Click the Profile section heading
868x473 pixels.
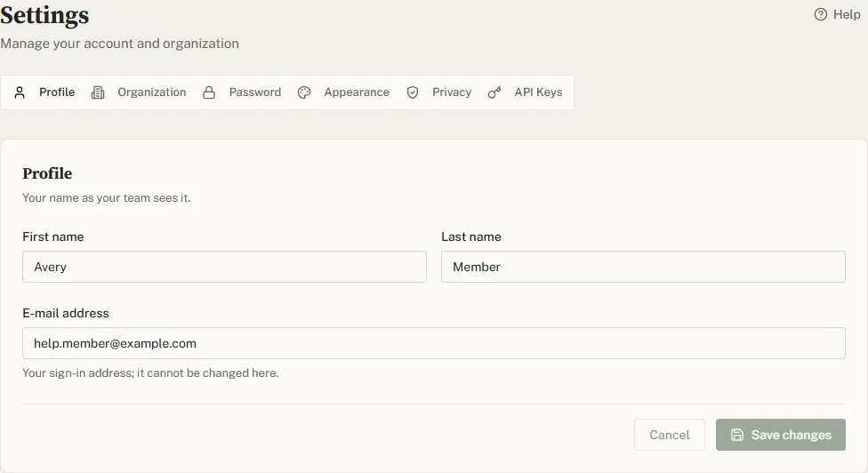point(47,173)
